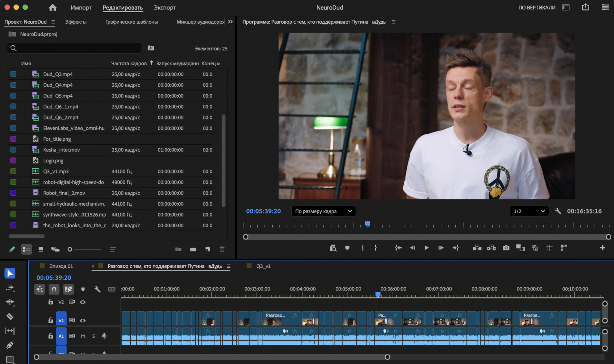Click the Импорт workspace button
The image size is (614, 364).
click(x=81, y=7)
